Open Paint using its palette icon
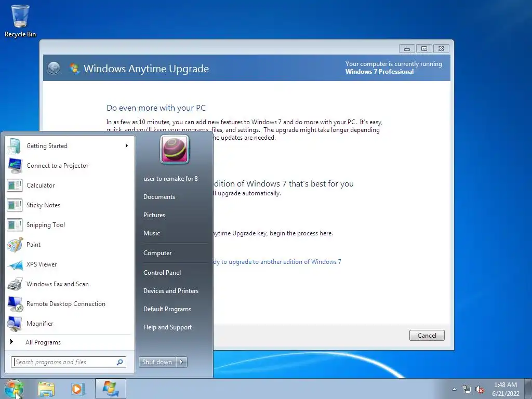 [x=15, y=245]
